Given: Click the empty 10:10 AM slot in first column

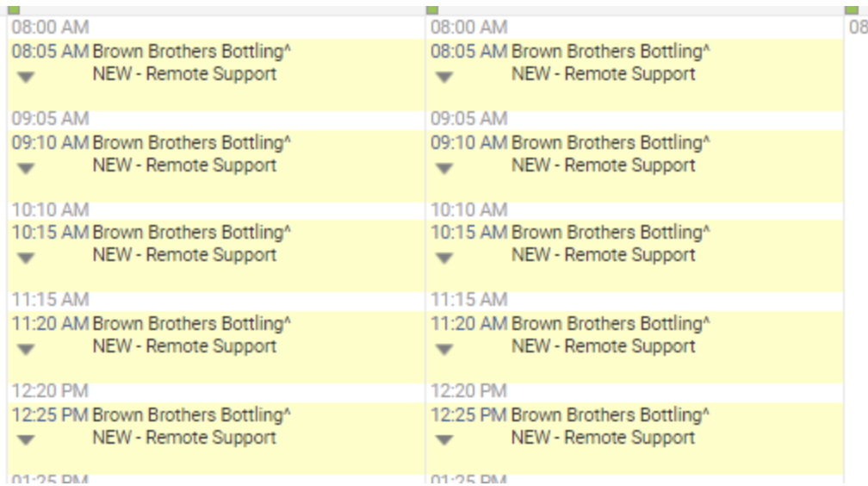Looking at the screenshot, I should pos(216,210).
